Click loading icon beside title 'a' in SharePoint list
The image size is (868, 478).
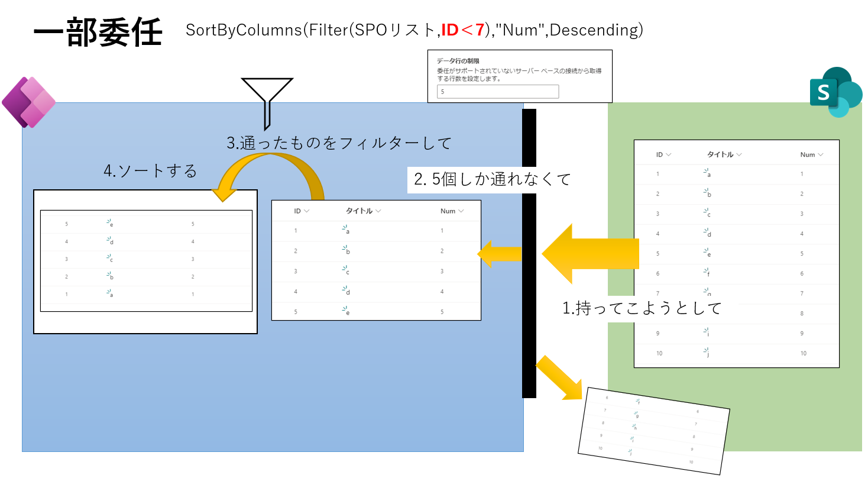coord(706,172)
